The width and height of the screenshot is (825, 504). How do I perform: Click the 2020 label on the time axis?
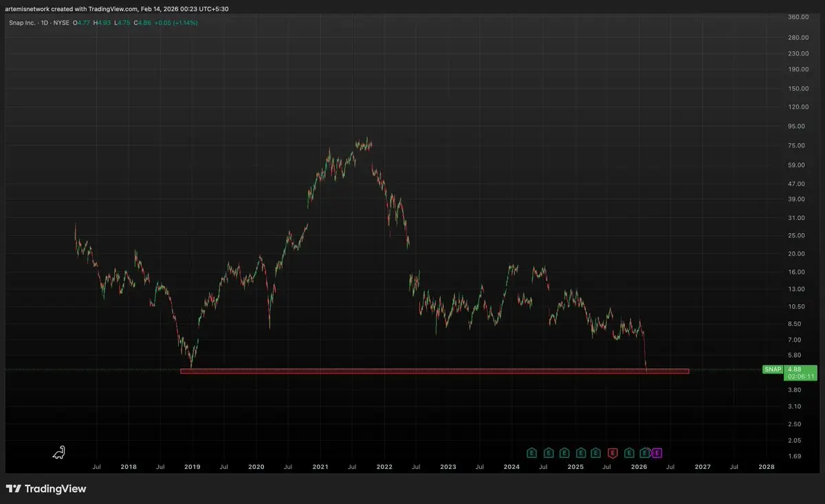[x=256, y=466]
